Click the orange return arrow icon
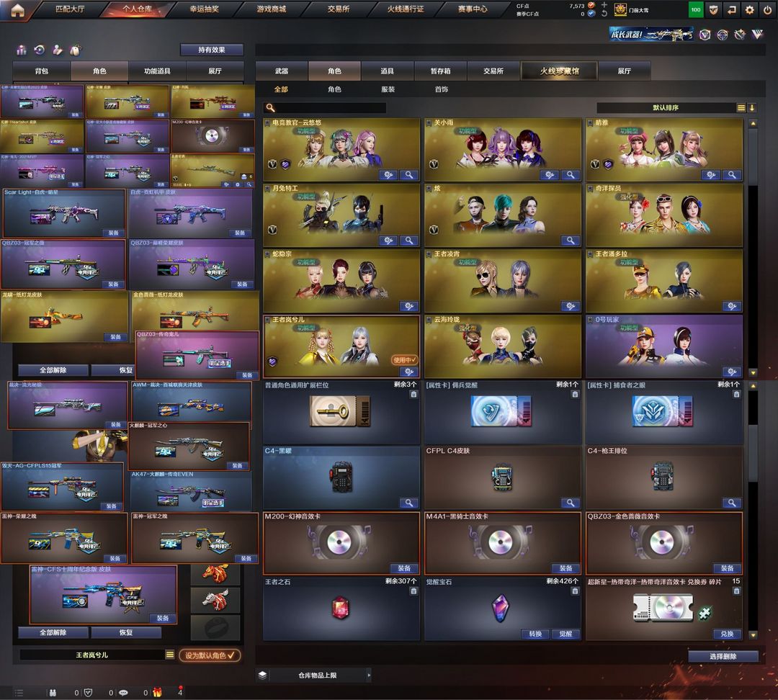The width and height of the screenshot is (778, 700). [731, 10]
